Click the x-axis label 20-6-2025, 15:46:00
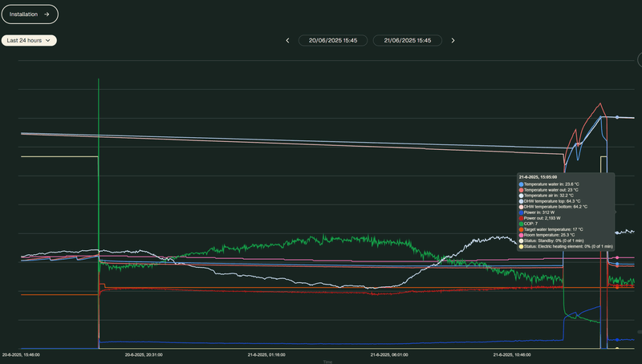 (21, 355)
